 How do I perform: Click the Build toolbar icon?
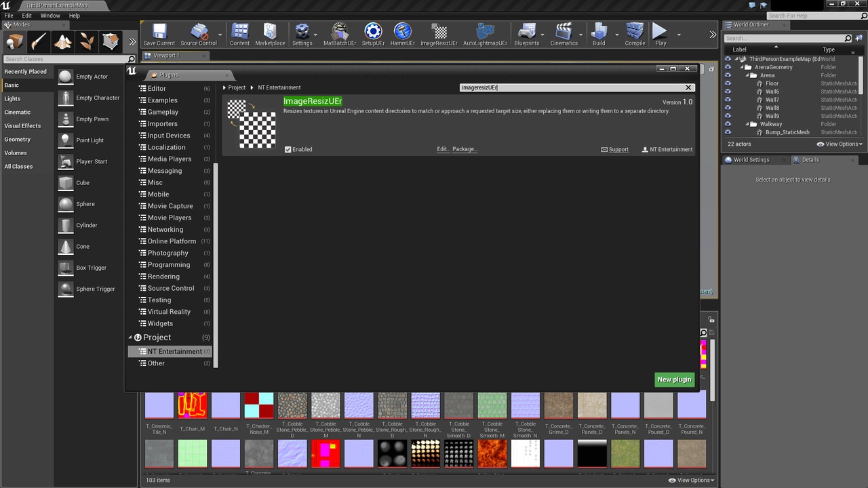click(x=599, y=35)
